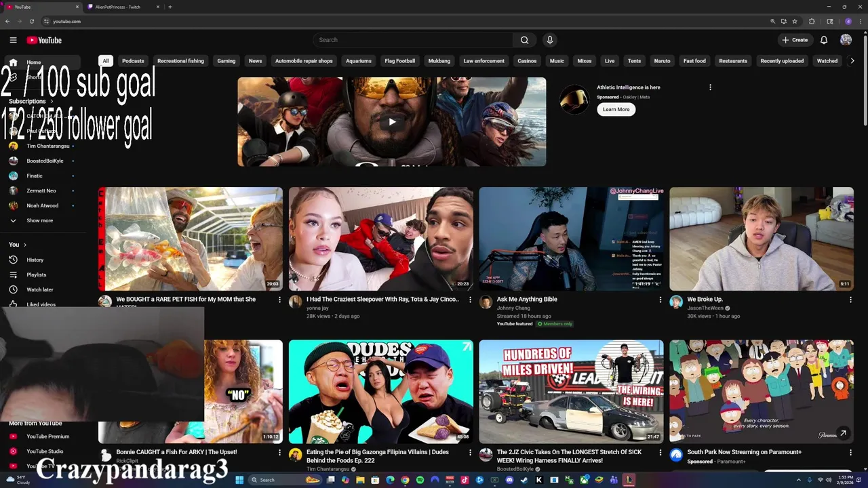The image size is (868, 488).
Task: Click the search magnifier button
Action: pos(524,40)
